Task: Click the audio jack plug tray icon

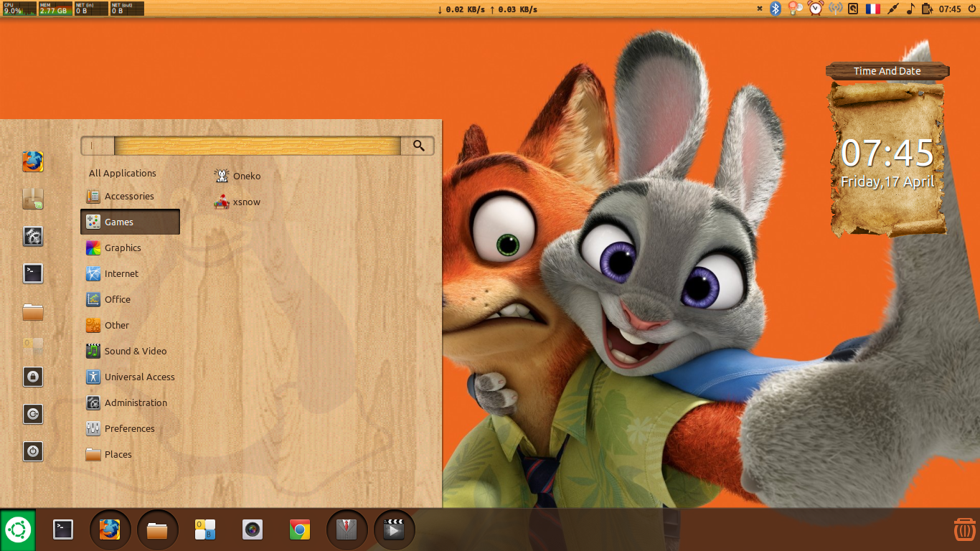Action: click(892, 9)
